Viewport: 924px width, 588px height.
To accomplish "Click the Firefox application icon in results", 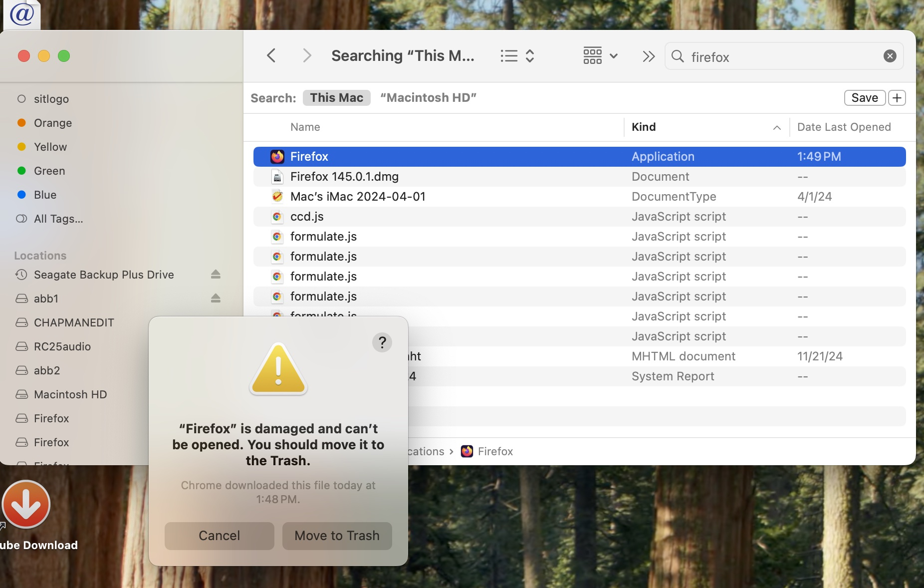I will [277, 157].
